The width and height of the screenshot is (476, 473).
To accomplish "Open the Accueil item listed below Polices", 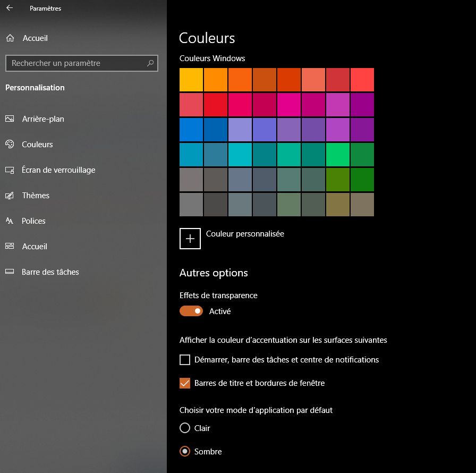I will (35, 247).
